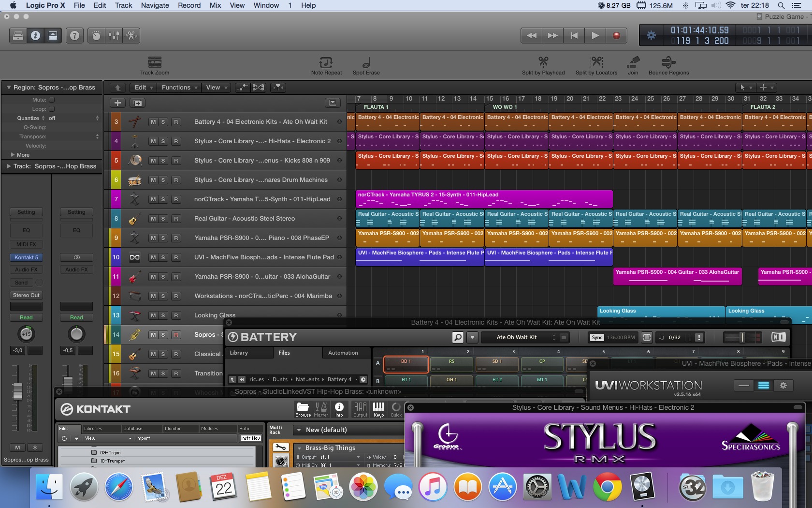This screenshot has height=508, width=812.
Task: Click Kontakt Instr Nau button
Action: [x=250, y=438]
